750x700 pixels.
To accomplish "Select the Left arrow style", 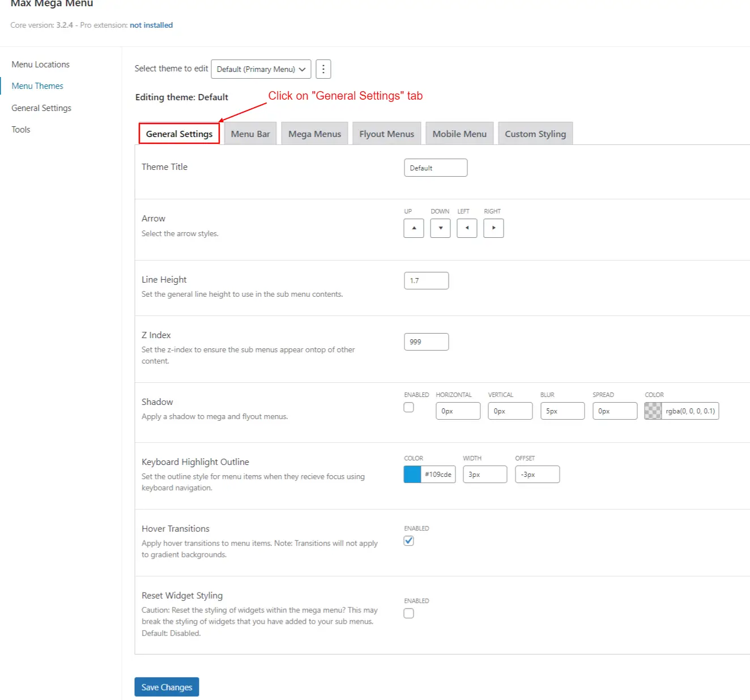I will click(467, 228).
